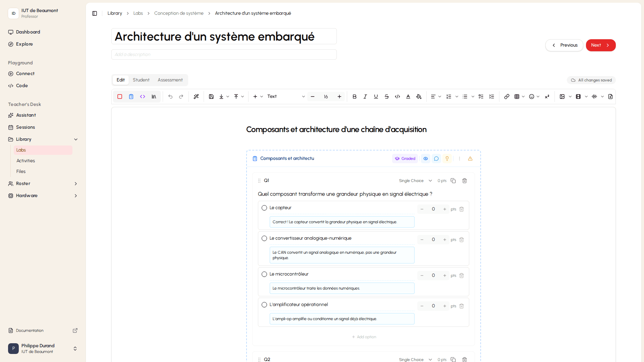Screen dimensions: 644x362
Task: Insert an image
Action: tap(562, 97)
